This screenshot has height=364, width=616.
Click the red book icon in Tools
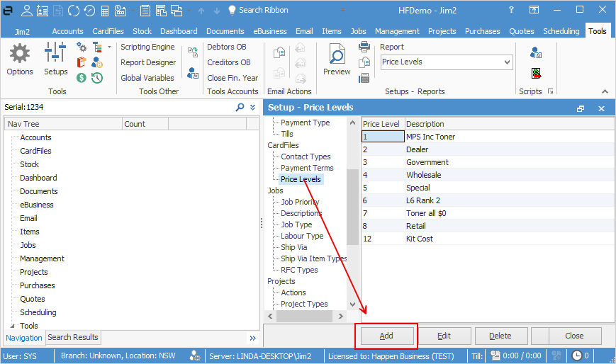pos(82,62)
